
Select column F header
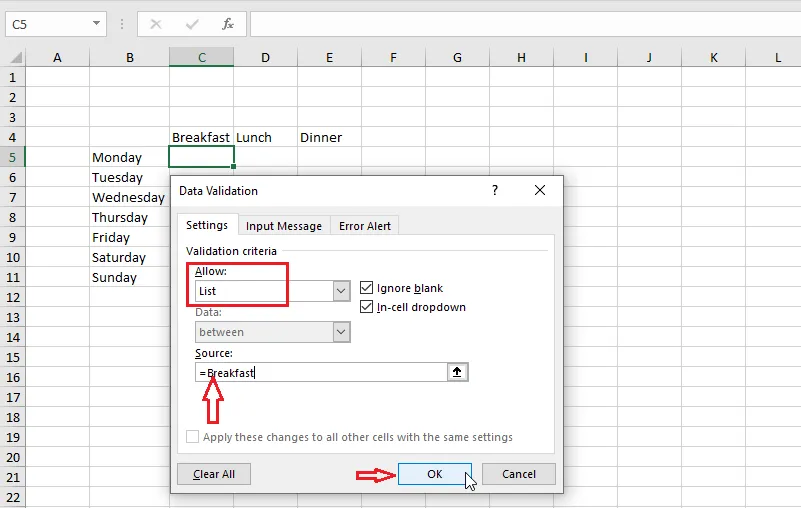(393, 57)
